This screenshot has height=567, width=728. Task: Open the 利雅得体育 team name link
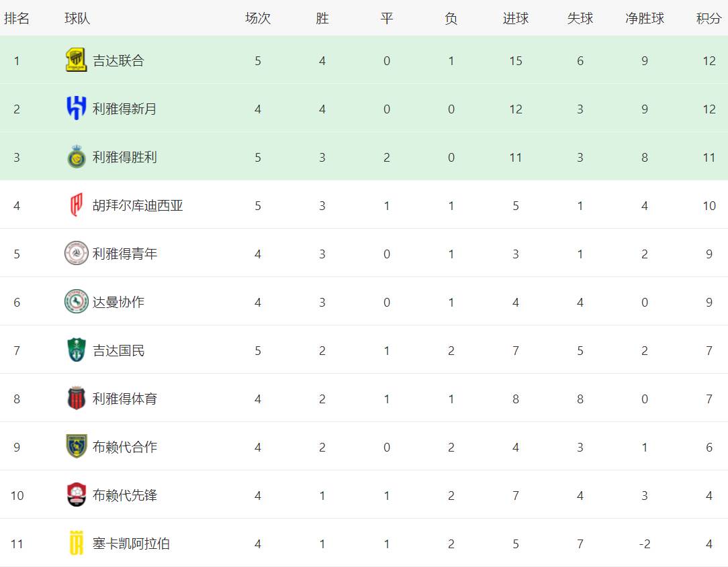point(125,399)
